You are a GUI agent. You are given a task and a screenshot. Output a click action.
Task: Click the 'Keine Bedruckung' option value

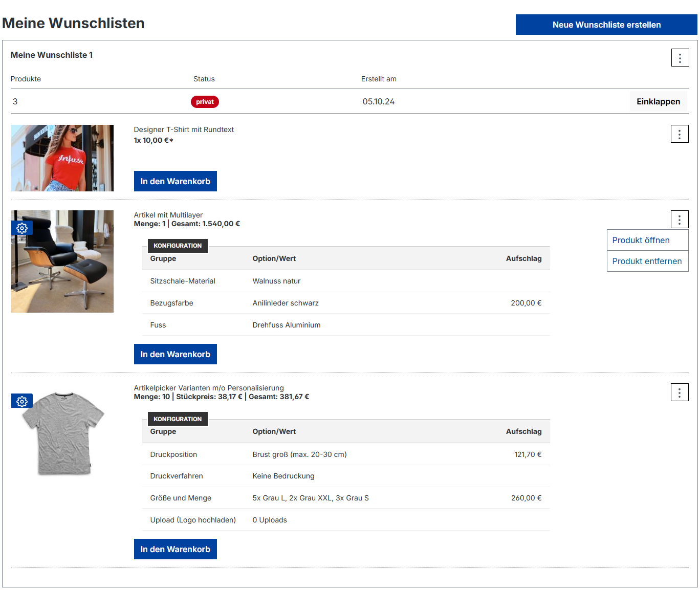pyautogui.click(x=283, y=476)
